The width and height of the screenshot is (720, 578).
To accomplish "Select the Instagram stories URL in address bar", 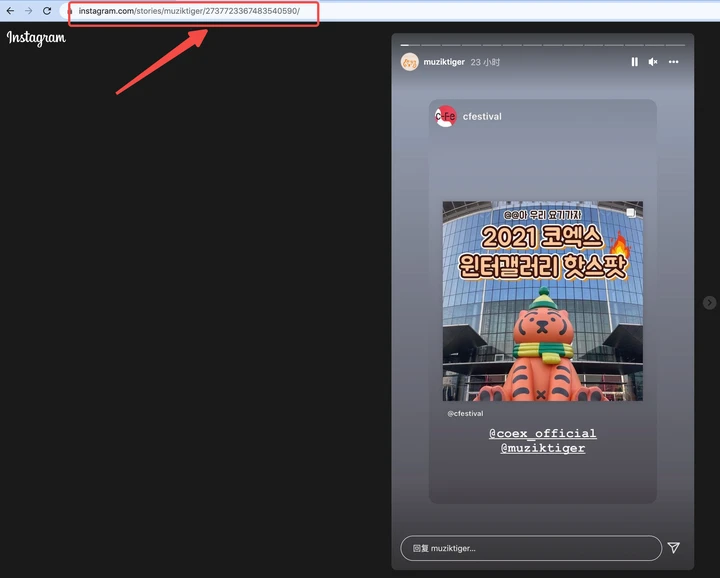I will click(x=189, y=11).
